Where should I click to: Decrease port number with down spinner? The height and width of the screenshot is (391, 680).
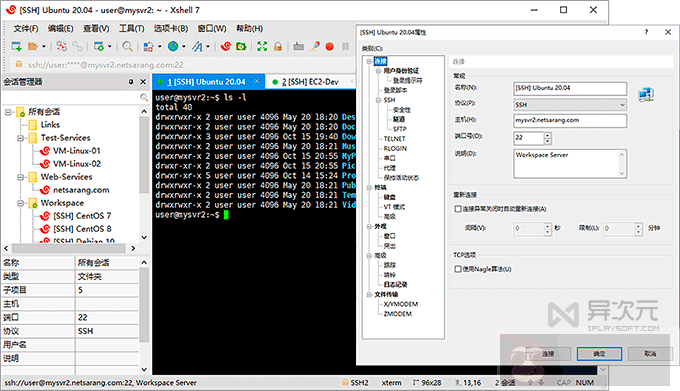click(548, 141)
